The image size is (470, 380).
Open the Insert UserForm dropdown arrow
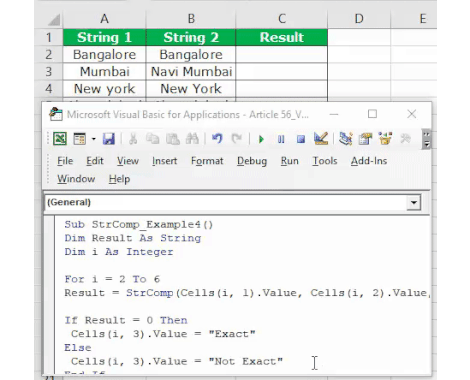coord(94,139)
